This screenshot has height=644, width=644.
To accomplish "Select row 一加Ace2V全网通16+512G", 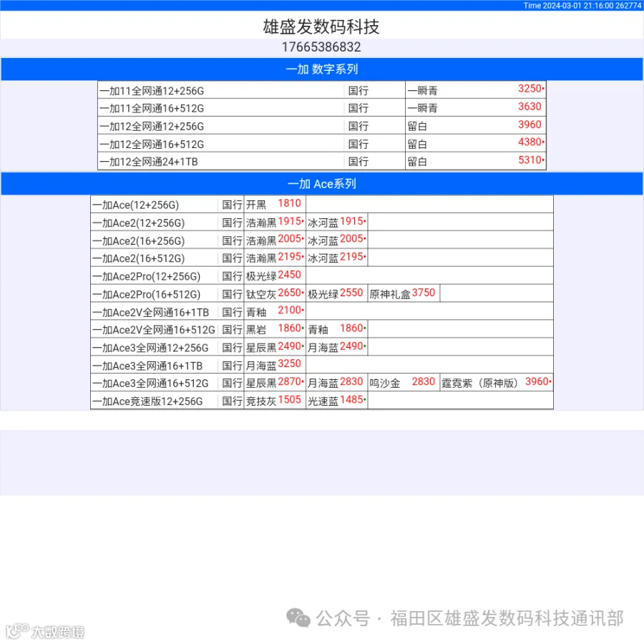I will (321, 329).
